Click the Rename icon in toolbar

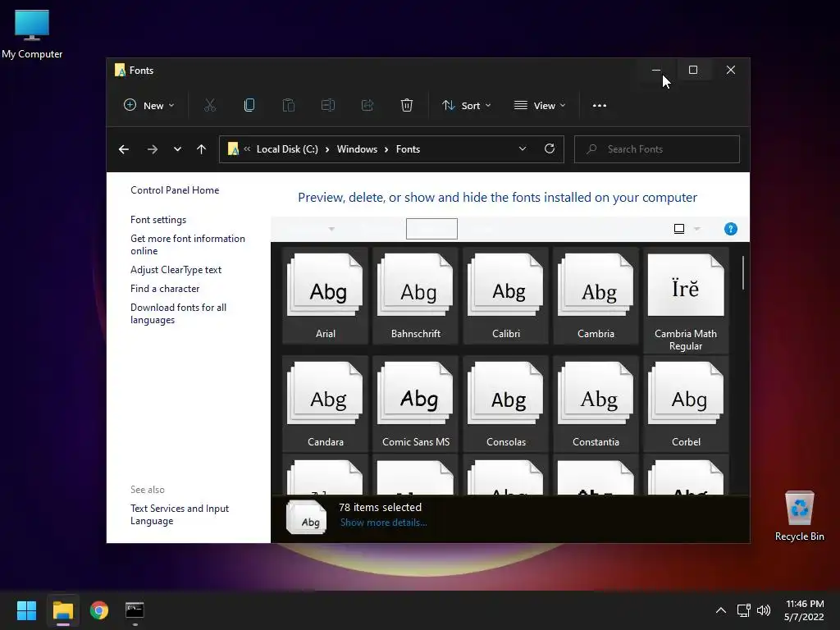(328, 106)
